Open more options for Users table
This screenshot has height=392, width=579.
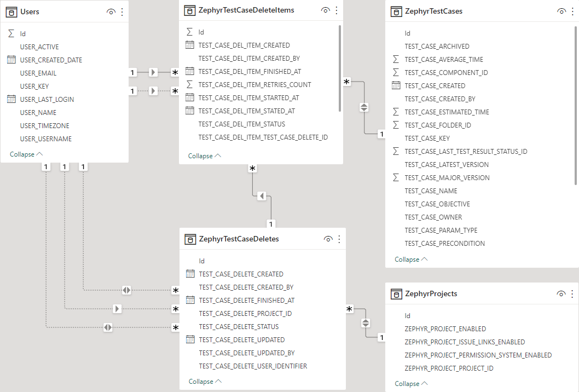pyautogui.click(x=122, y=11)
